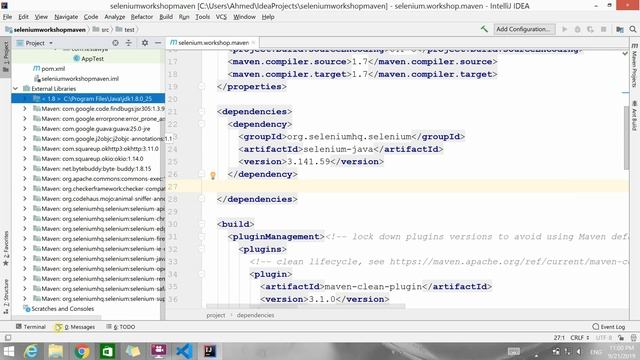Expand Maven okio 1.14.0 library
The image size is (640, 360).
pyautogui.click(x=25, y=158)
